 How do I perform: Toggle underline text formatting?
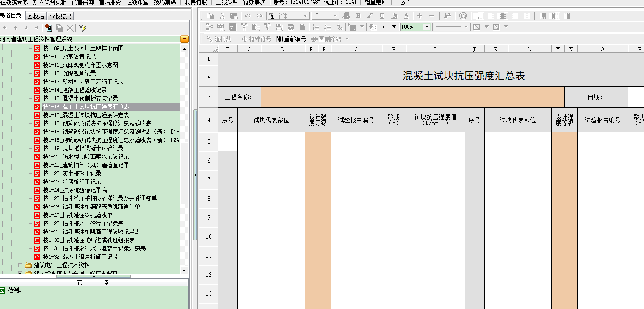point(382,16)
